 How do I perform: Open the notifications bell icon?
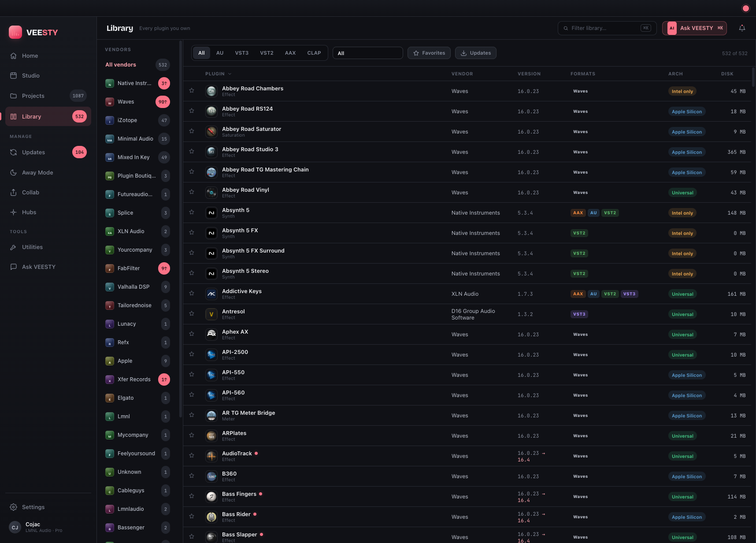click(742, 28)
